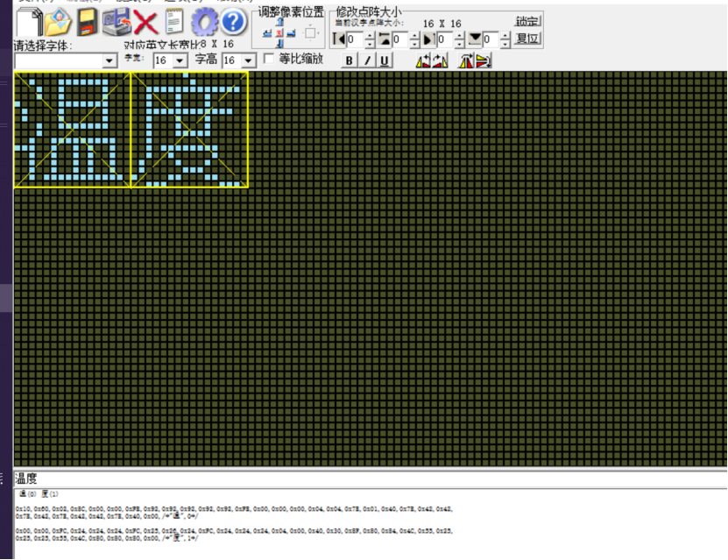Increase the top edge resize value
The width and height of the screenshot is (728, 560).
414,36
